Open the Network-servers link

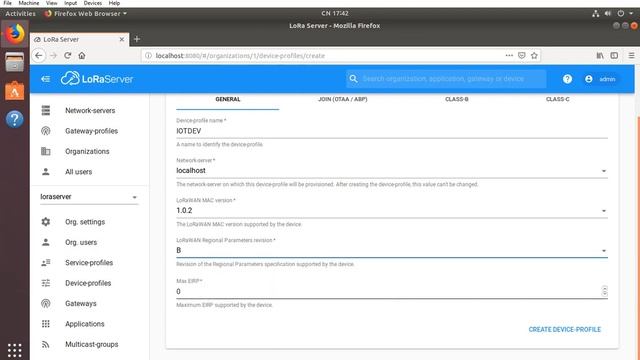tap(90, 111)
